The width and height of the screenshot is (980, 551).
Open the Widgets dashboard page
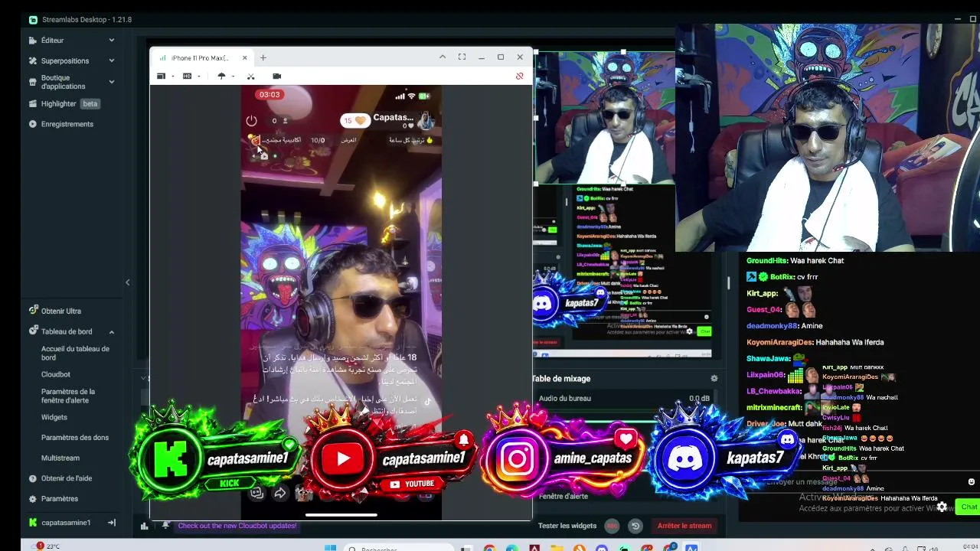point(54,417)
